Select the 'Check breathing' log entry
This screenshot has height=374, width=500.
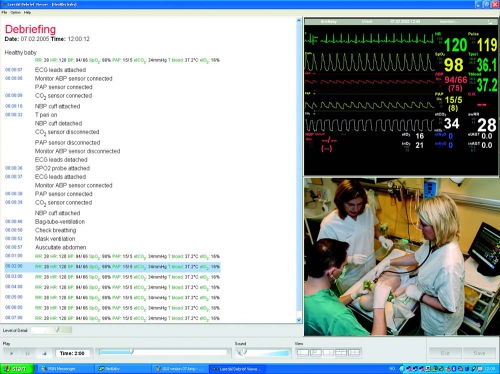[55, 230]
